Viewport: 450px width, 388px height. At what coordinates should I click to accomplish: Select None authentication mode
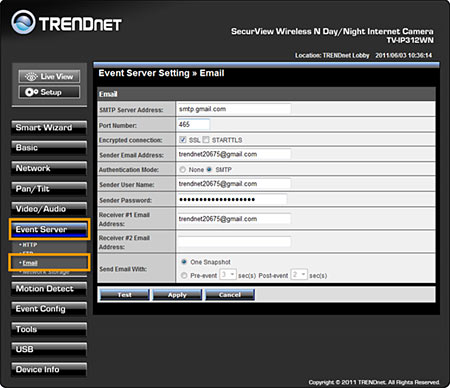pos(182,170)
